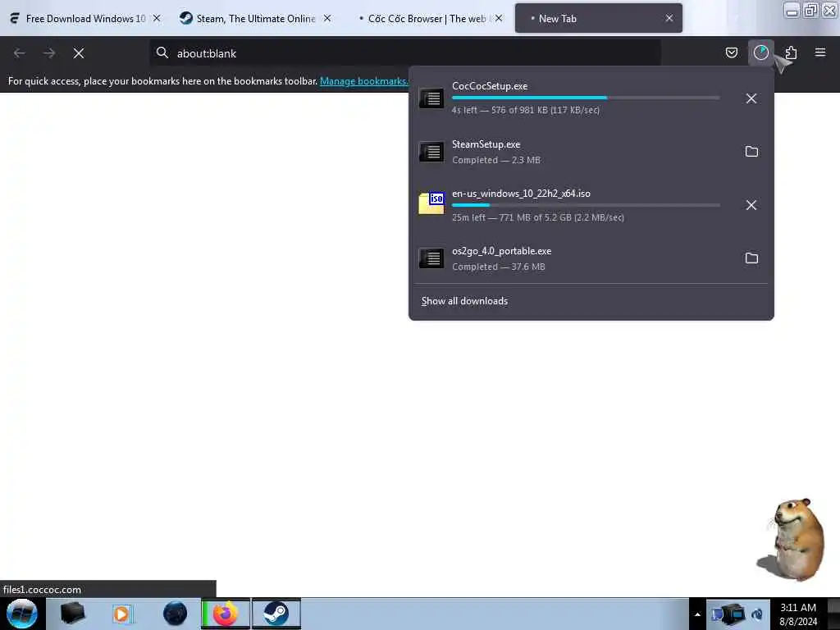The width and height of the screenshot is (840, 630).
Task: Open the Firefox downloads panel button
Action: [760, 52]
